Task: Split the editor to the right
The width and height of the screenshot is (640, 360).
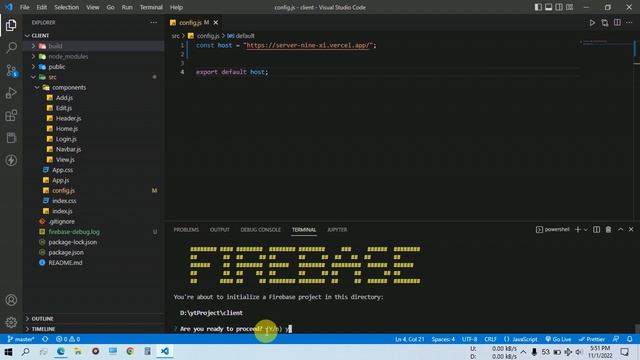Action: pos(617,23)
